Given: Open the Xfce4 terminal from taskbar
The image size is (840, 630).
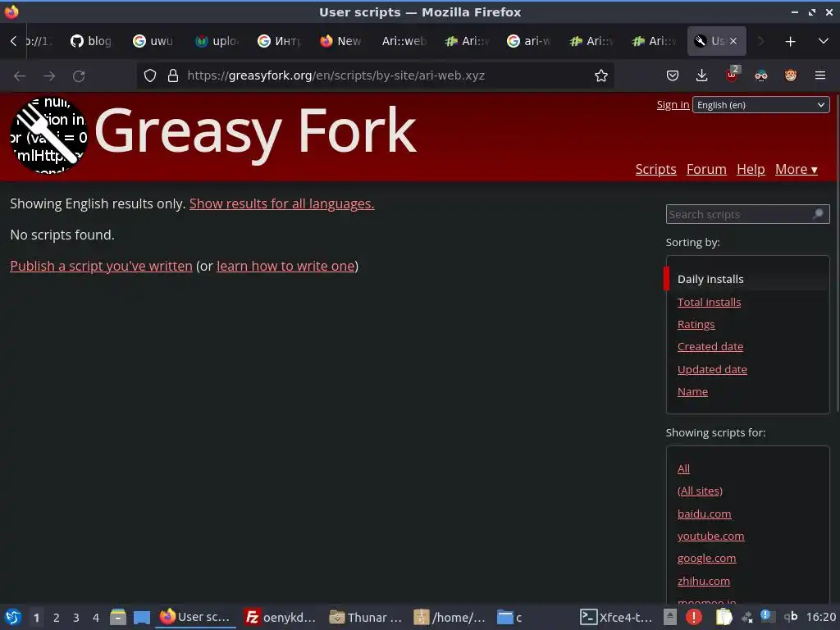Looking at the screenshot, I should click(x=617, y=617).
